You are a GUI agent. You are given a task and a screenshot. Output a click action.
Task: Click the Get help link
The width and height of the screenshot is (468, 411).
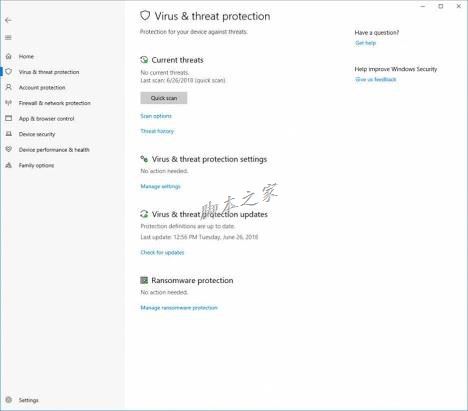coord(365,43)
